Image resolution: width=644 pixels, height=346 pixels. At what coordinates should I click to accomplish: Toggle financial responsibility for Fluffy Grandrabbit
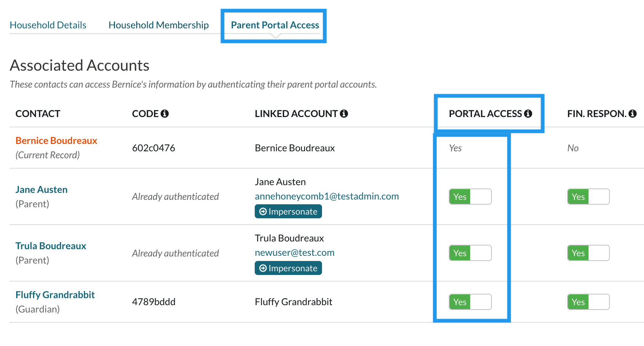588,302
